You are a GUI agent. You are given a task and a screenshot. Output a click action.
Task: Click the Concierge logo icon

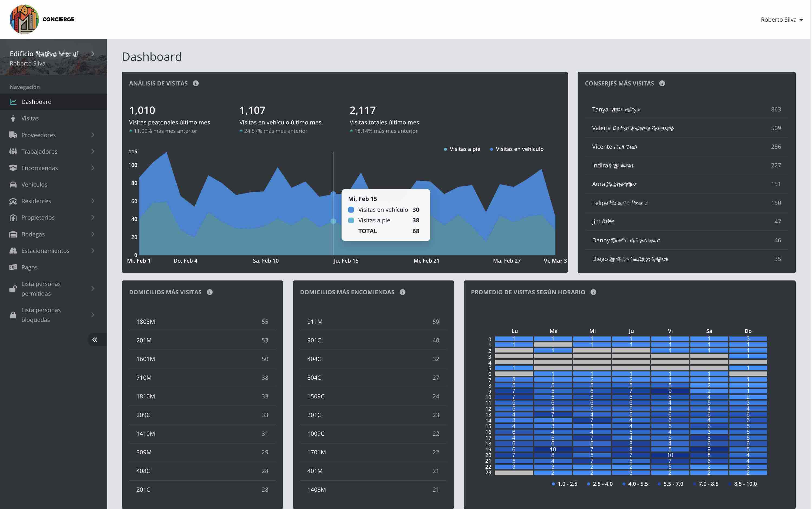[24, 19]
